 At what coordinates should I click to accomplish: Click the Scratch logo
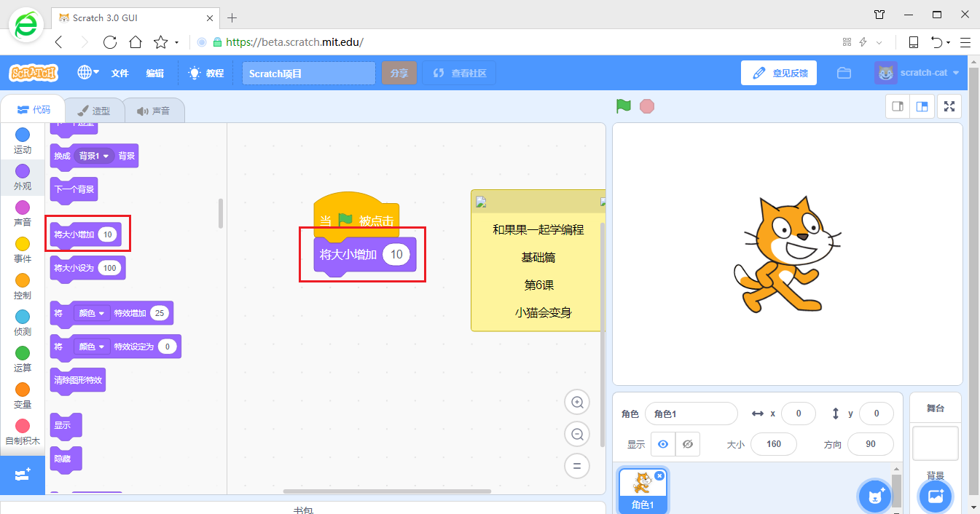pyautogui.click(x=34, y=73)
